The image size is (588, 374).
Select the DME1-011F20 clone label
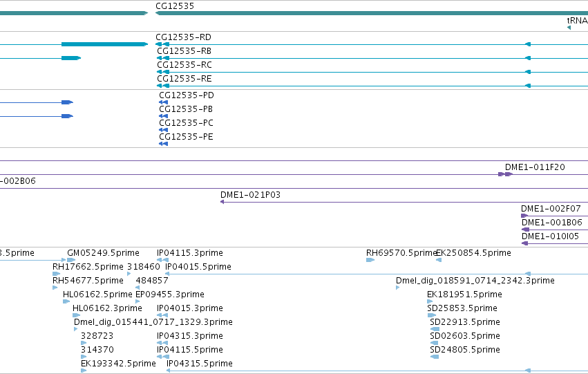click(535, 167)
